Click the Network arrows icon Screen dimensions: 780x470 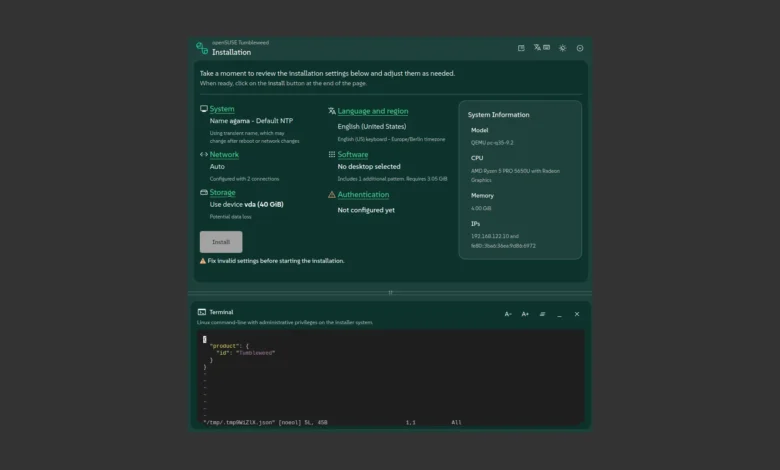[203, 154]
